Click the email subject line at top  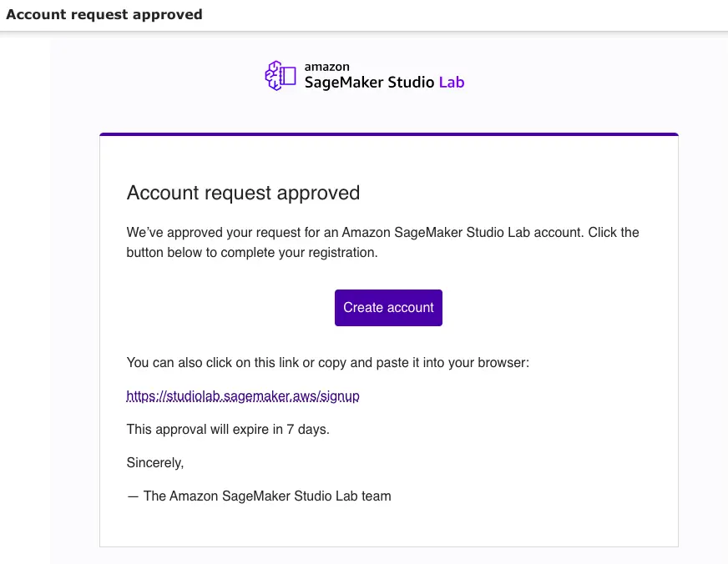[104, 15]
